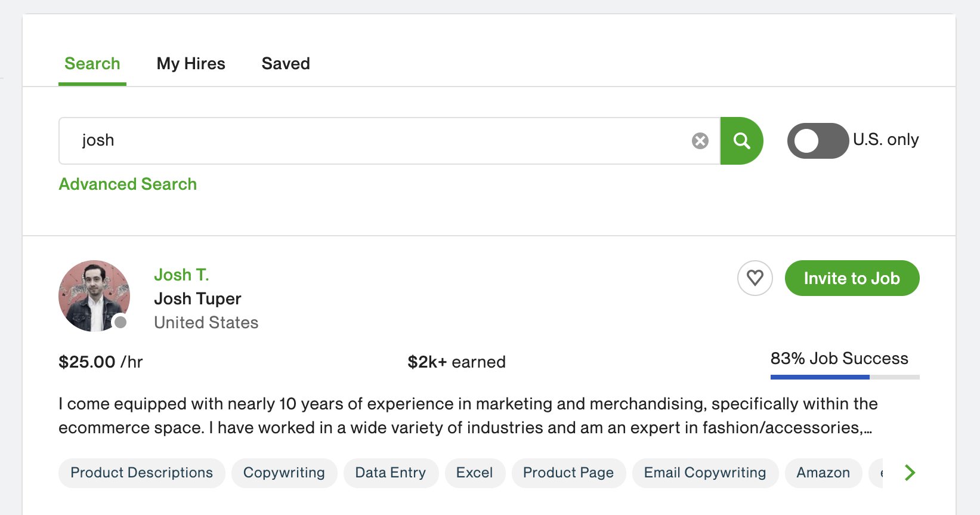Click the Copywriting skill tag

click(284, 473)
